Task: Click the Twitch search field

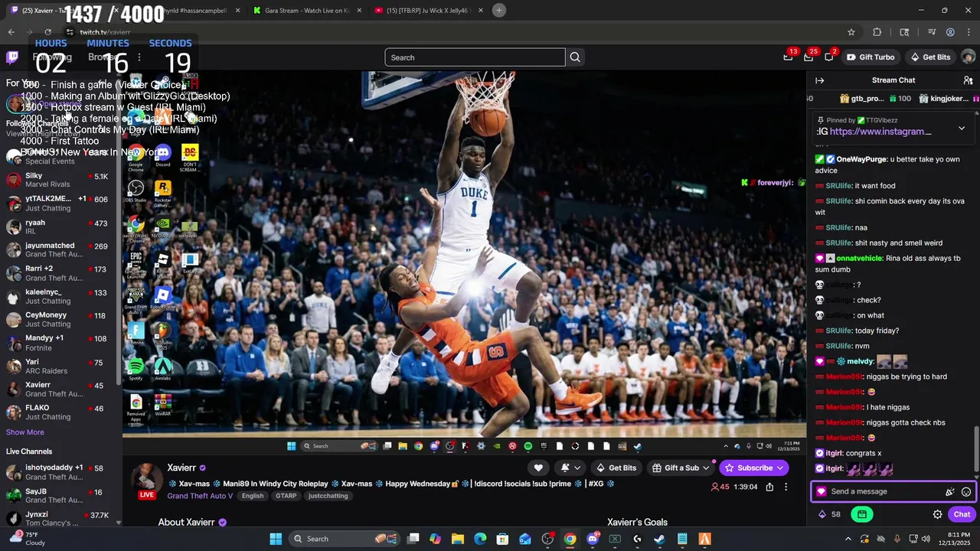Action: [x=475, y=57]
